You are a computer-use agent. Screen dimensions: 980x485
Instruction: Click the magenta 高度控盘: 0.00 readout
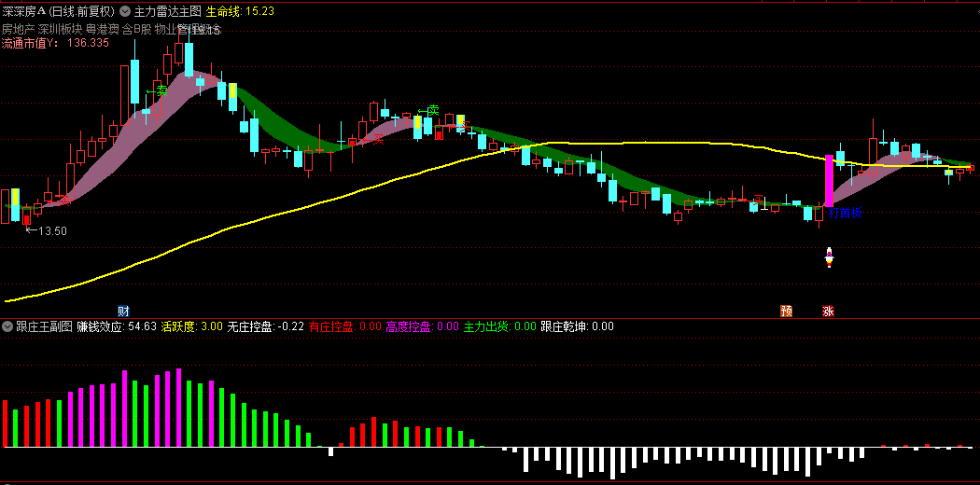coord(423,326)
